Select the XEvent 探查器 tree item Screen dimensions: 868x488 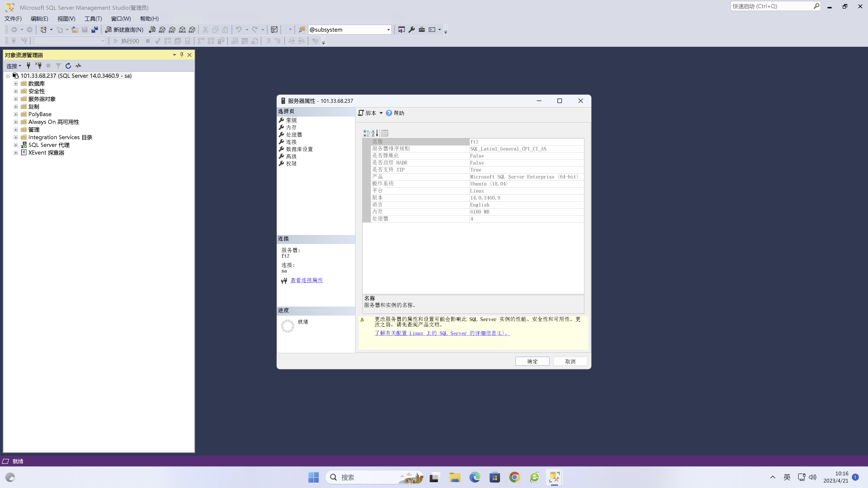[46, 152]
